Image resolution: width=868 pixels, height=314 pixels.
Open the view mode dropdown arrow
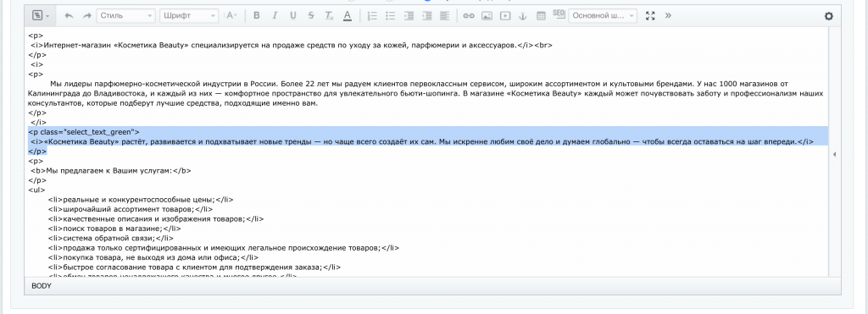[x=47, y=16]
